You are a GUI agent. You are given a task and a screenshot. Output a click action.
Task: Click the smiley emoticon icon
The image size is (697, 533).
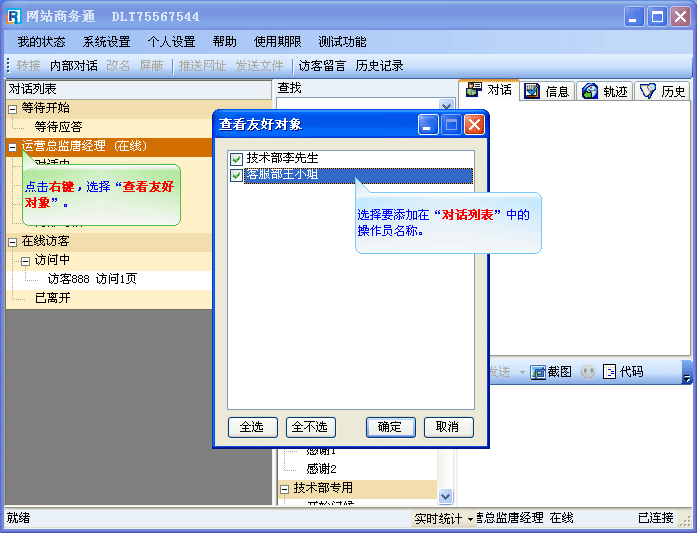(588, 372)
